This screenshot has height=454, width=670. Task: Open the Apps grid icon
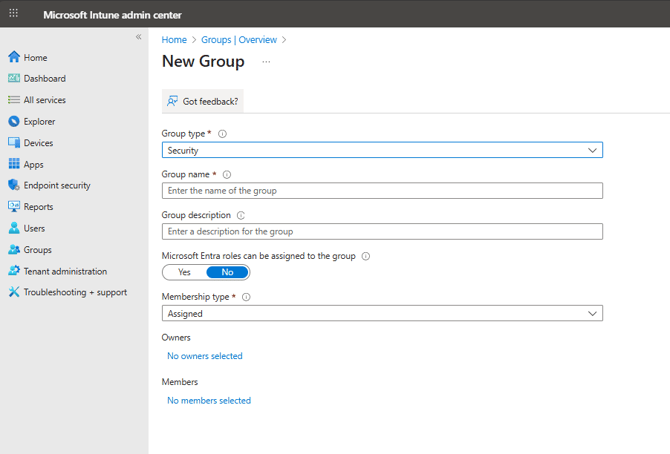click(x=14, y=165)
